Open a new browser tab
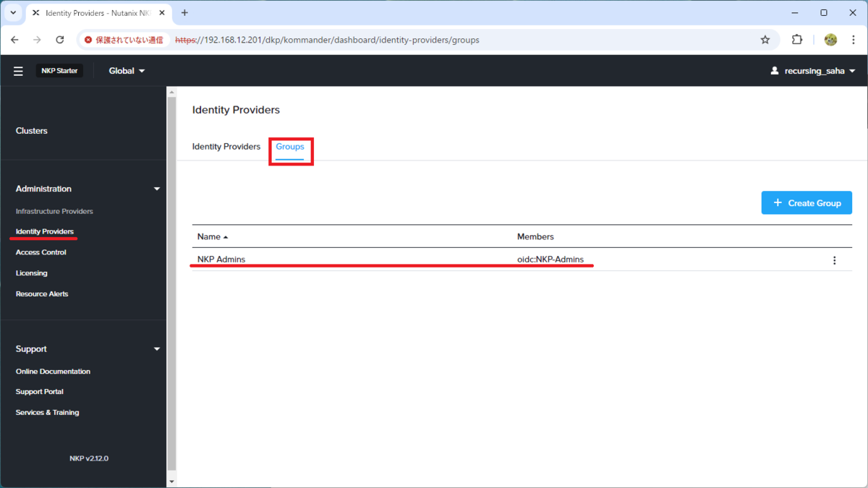 pyautogui.click(x=185, y=13)
